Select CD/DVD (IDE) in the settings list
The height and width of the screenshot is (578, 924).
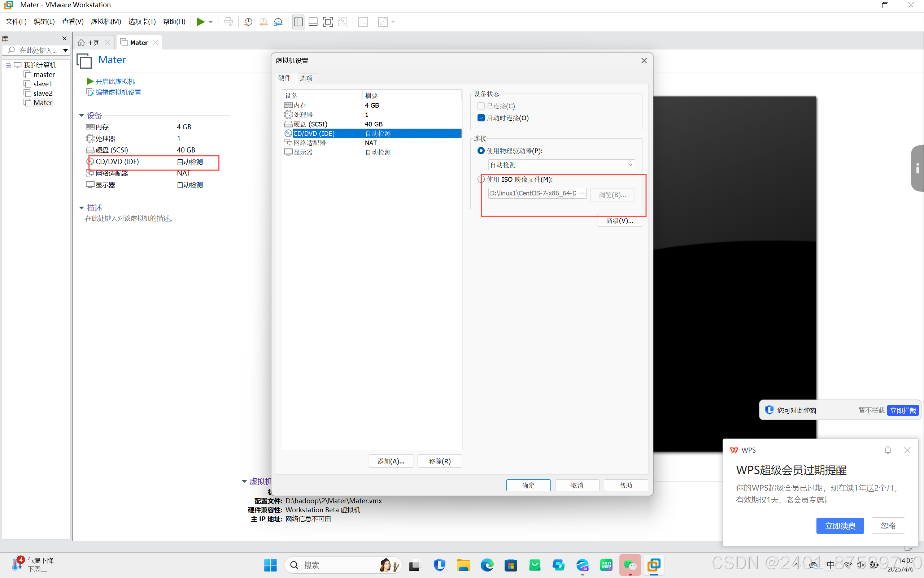pos(372,133)
